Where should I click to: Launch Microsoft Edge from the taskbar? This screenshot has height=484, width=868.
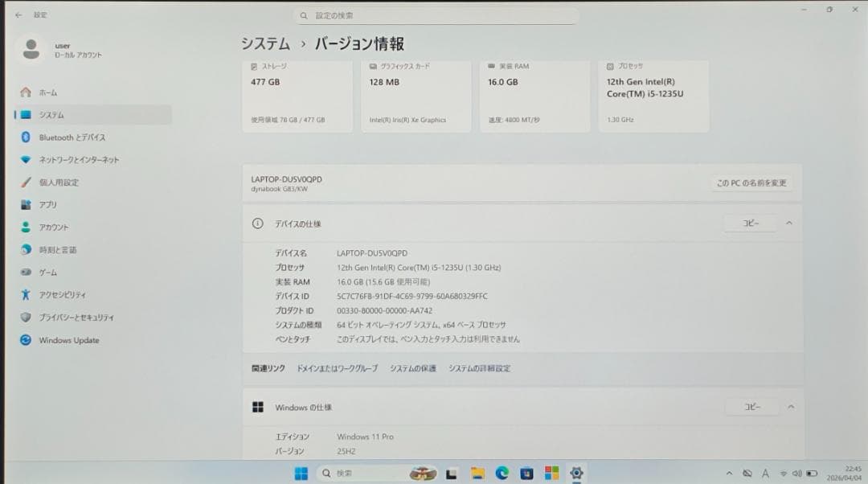click(x=502, y=474)
